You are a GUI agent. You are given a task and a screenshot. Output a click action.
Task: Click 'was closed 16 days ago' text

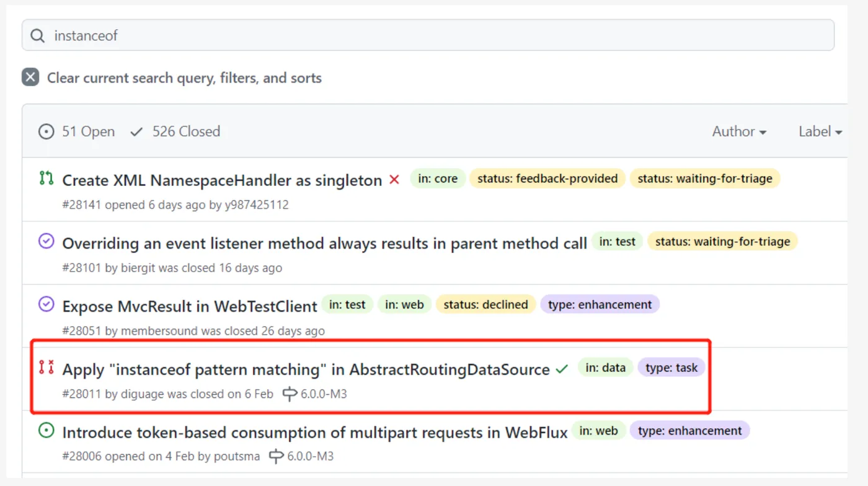coord(219,268)
